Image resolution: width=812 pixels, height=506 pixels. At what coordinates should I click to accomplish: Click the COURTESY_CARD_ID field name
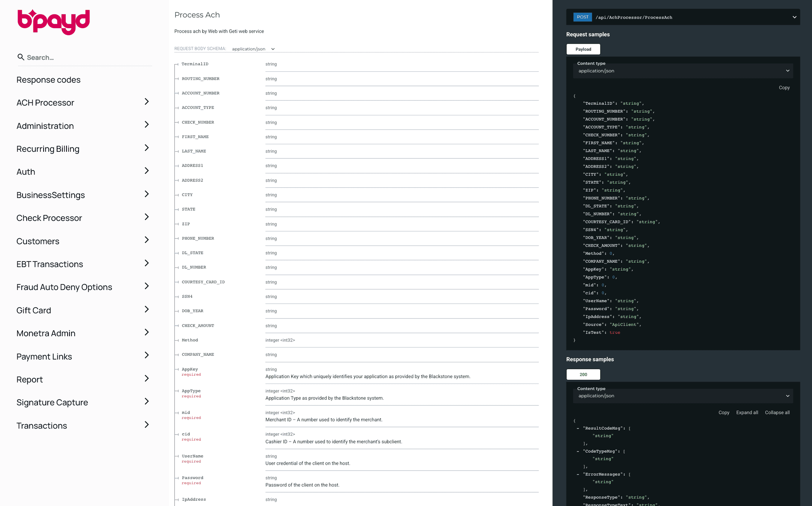click(x=203, y=282)
